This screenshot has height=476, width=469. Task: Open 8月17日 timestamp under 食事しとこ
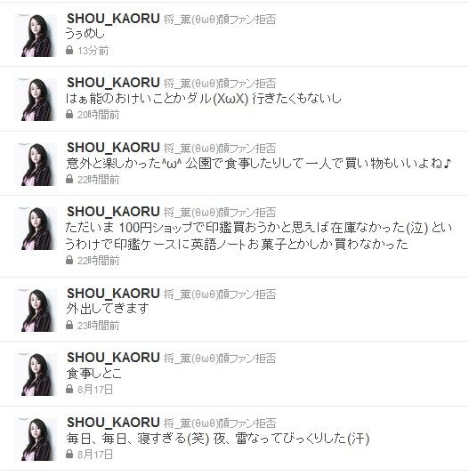point(95,390)
